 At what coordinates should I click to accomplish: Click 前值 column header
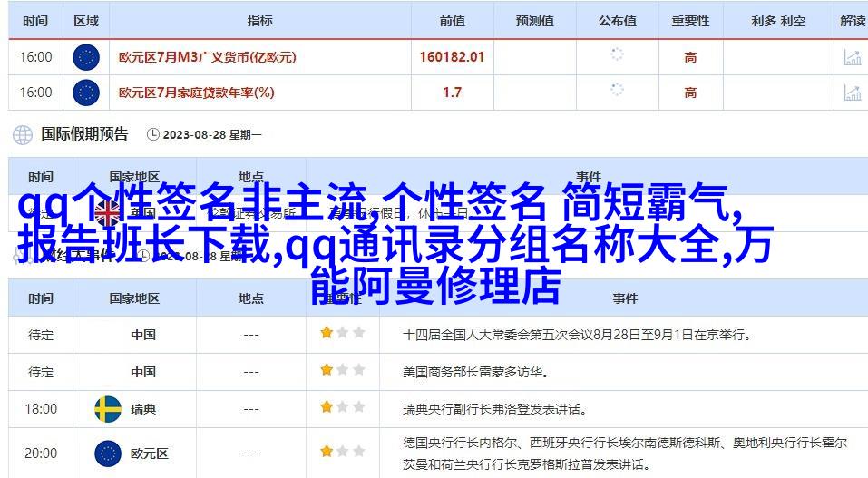point(453,21)
